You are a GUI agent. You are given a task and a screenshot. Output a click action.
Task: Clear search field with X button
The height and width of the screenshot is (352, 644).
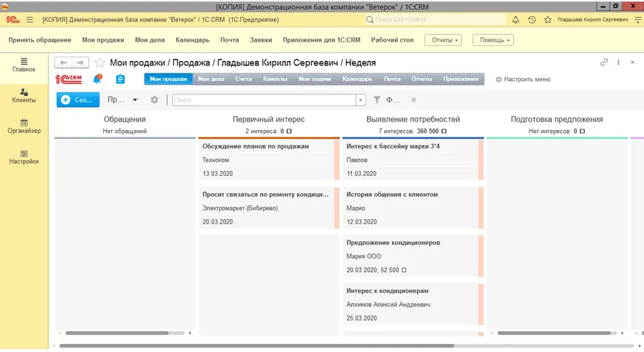360,100
